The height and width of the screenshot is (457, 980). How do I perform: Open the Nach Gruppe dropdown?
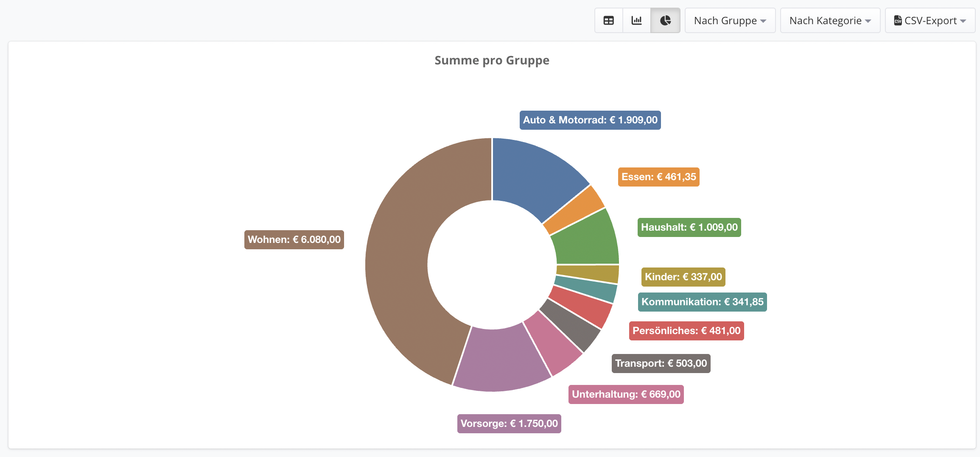pyautogui.click(x=730, y=20)
